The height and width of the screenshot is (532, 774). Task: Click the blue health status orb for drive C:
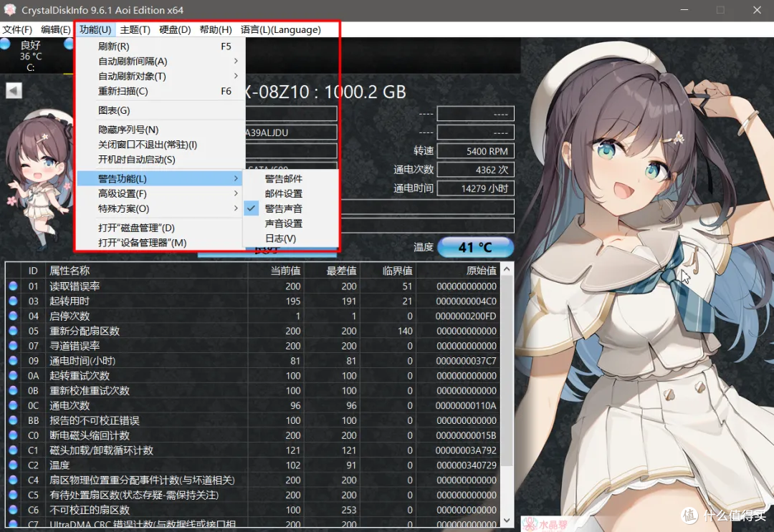tap(6, 44)
